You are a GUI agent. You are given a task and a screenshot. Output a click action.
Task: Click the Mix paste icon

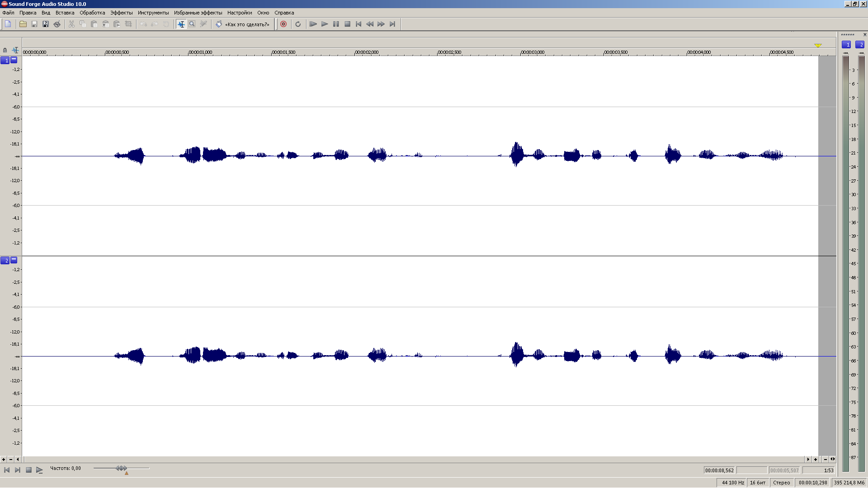[105, 24]
